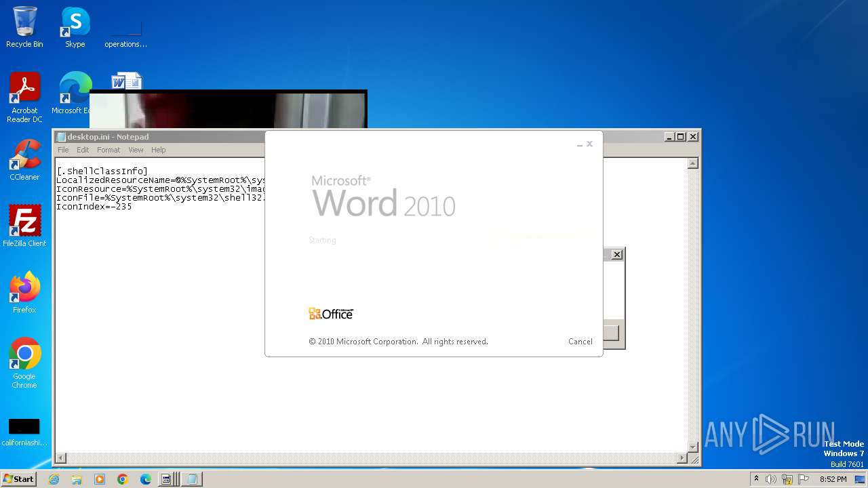Click the LocalizedResourceName line in Notepad
The height and width of the screenshot is (488, 868).
pos(161,180)
